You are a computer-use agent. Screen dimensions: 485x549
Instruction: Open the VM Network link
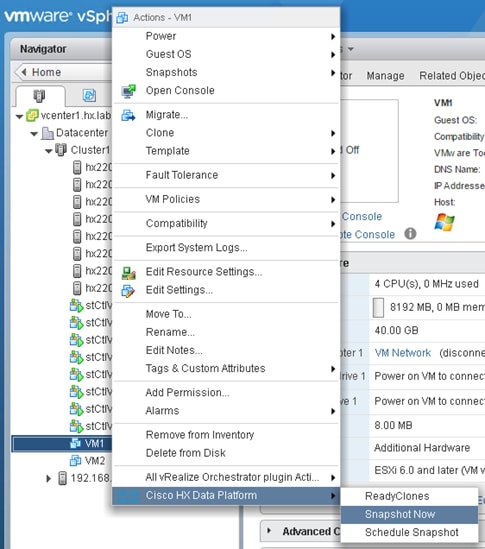click(x=403, y=353)
